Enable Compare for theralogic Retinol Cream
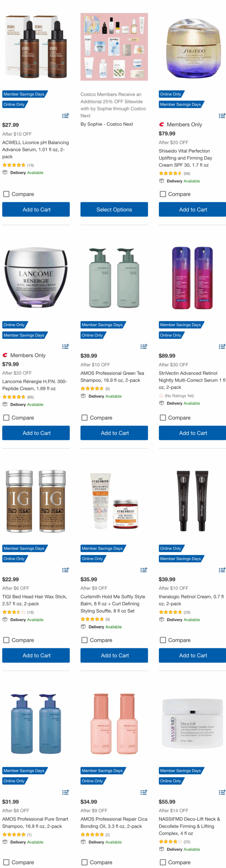The image size is (226, 868). (163, 640)
